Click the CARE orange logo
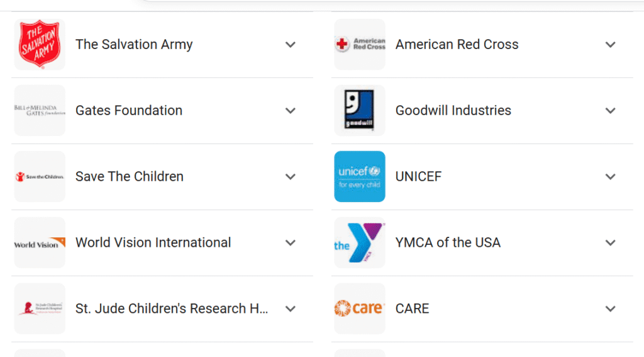 click(x=360, y=309)
